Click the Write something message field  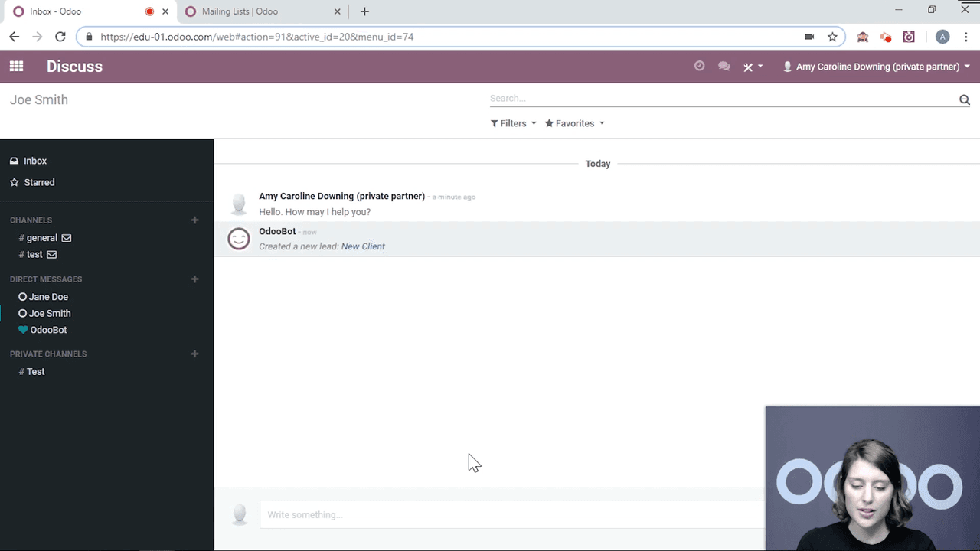(505, 514)
